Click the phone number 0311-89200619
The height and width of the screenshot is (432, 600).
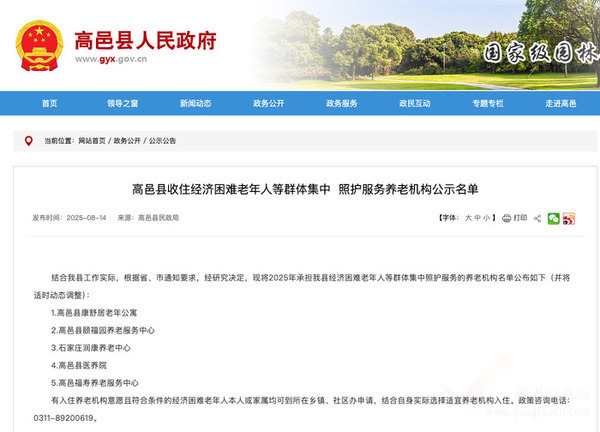click(x=64, y=418)
